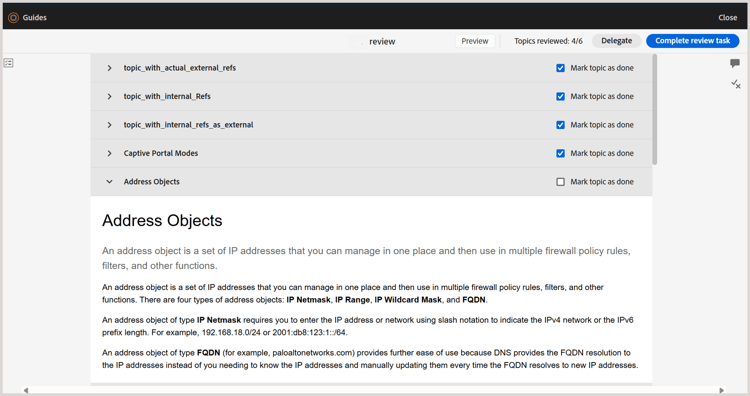
Task: Click the vertical scrollbar thumb
Action: pyautogui.click(x=655, y=110)
